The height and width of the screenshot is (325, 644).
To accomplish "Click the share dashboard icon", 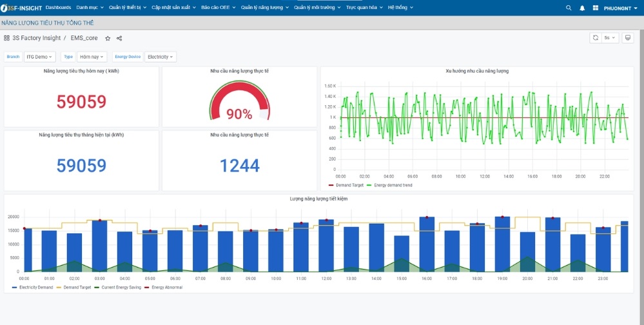I will [x=119, y=39].
